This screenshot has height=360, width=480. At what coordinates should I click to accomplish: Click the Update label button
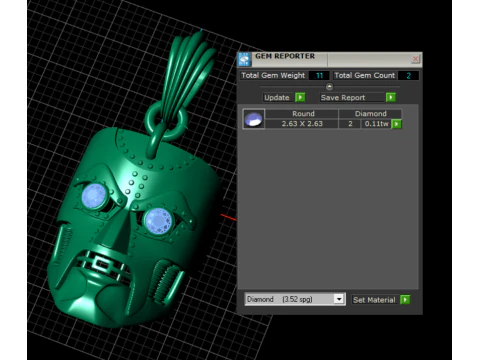coord(277,97)
